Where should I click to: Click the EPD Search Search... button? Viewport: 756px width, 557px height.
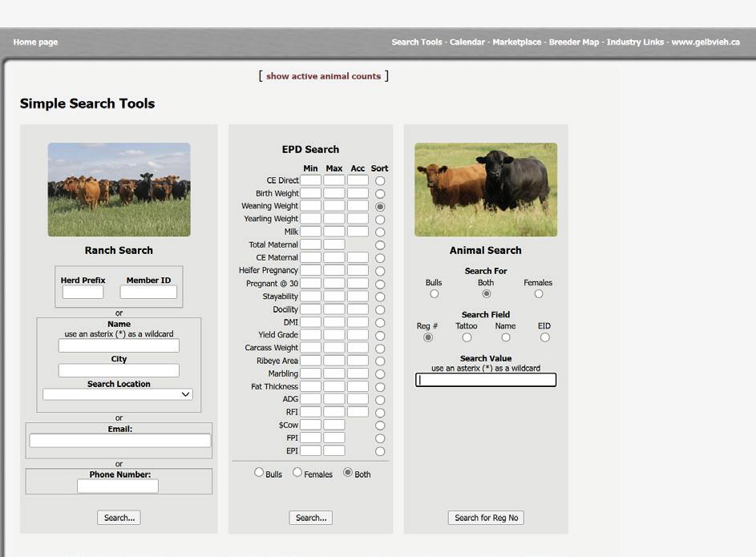pos(311,518)
